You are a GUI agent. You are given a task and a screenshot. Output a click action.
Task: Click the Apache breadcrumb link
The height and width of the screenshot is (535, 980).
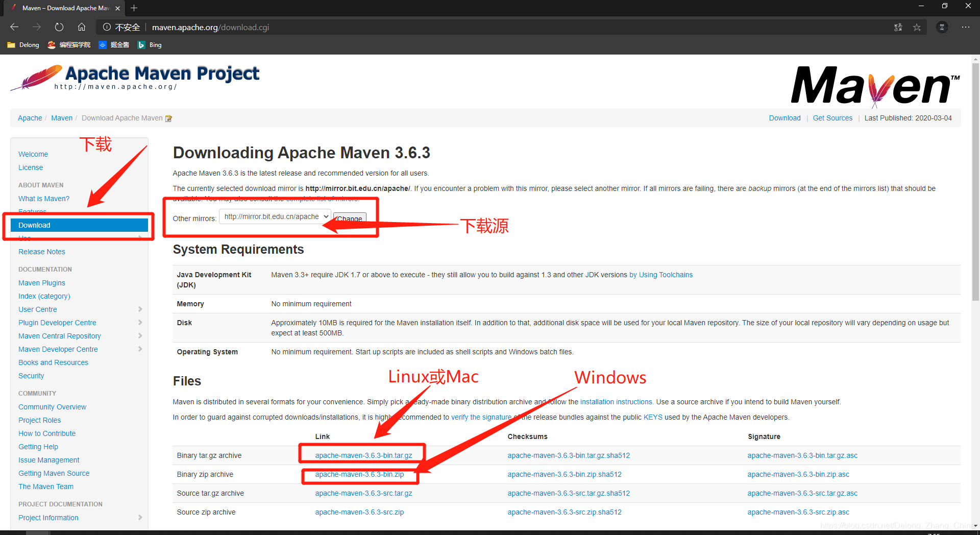coord(30,118)
